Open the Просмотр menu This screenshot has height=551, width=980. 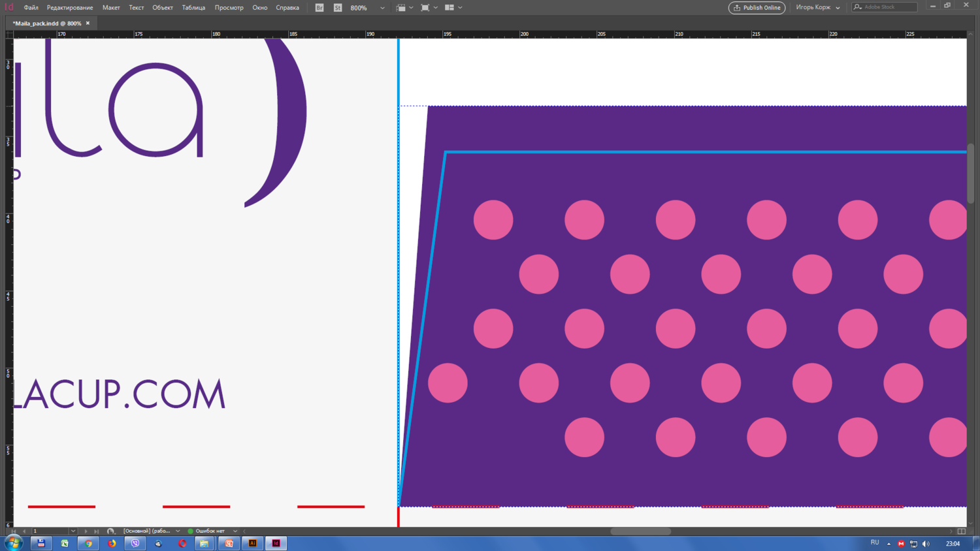(229, 8)
